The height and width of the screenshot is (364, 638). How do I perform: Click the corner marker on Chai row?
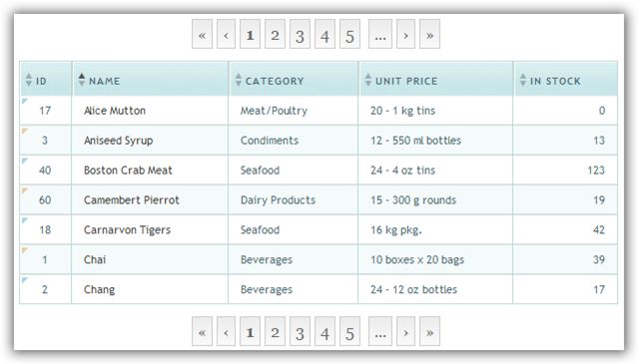tap(24, 250)
